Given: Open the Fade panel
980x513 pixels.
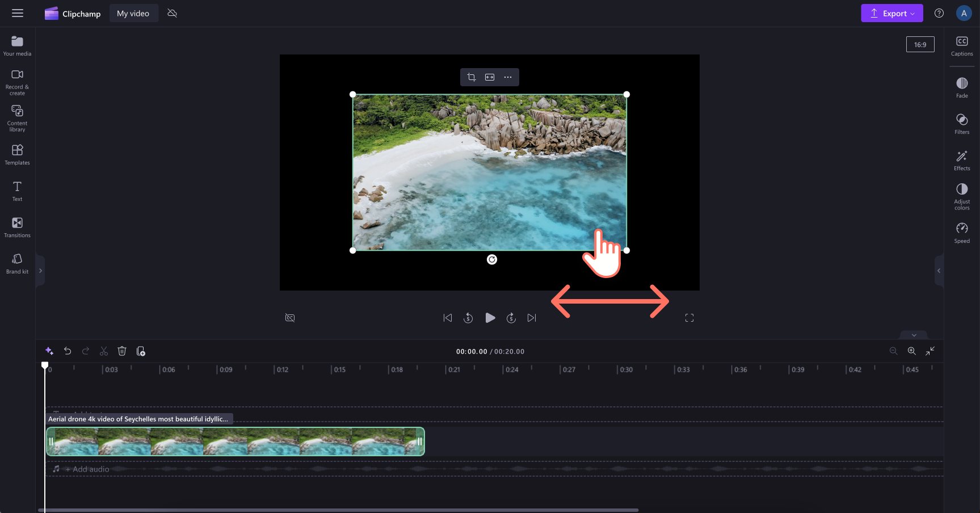Looking at the screenshot, I should [x=962, y=88].
